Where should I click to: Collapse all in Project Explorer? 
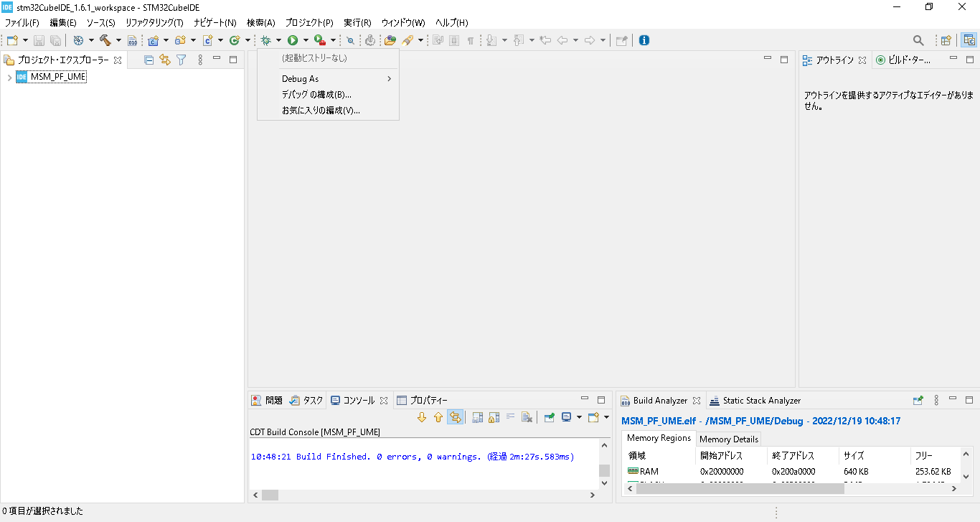149,60
